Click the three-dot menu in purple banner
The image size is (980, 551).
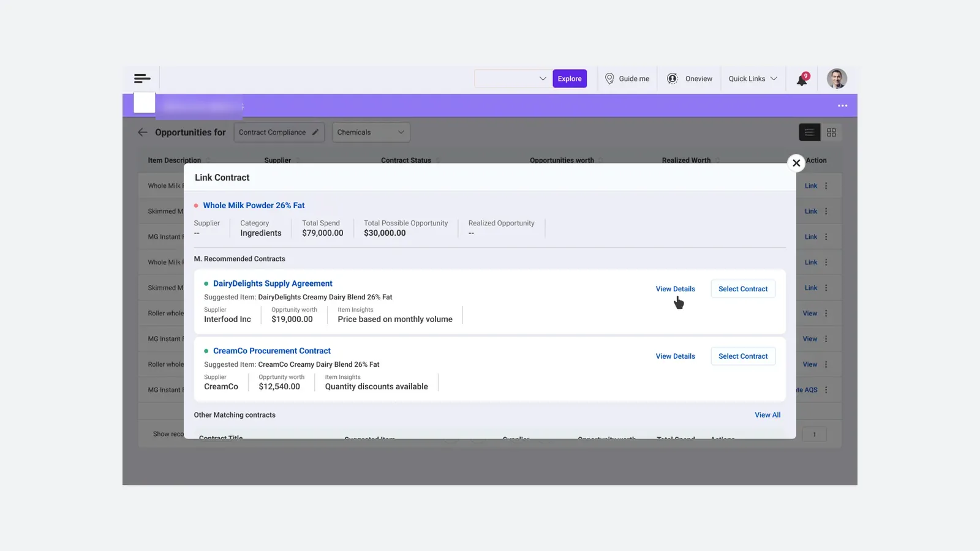(x=843, y=106)
